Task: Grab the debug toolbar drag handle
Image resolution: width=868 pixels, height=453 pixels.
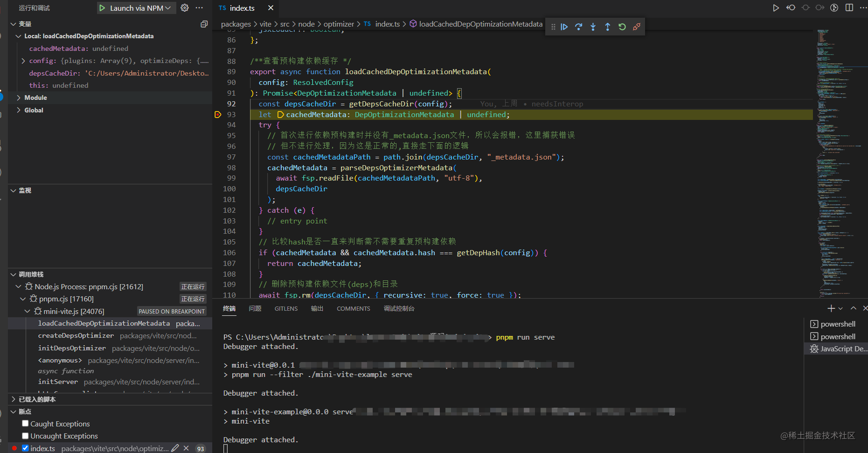Action: (x=553, y=27)
